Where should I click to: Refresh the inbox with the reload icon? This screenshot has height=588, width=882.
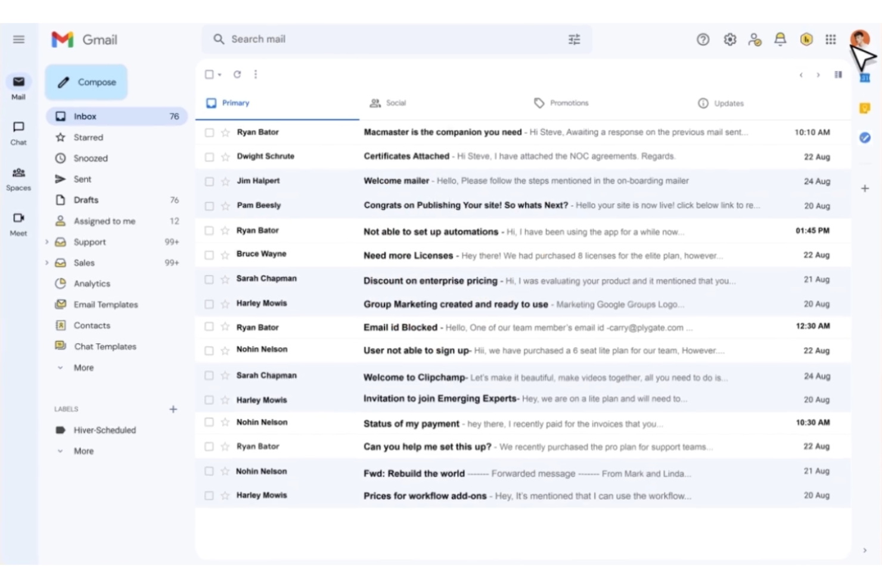pyautogui.click(x=237, y=74)
